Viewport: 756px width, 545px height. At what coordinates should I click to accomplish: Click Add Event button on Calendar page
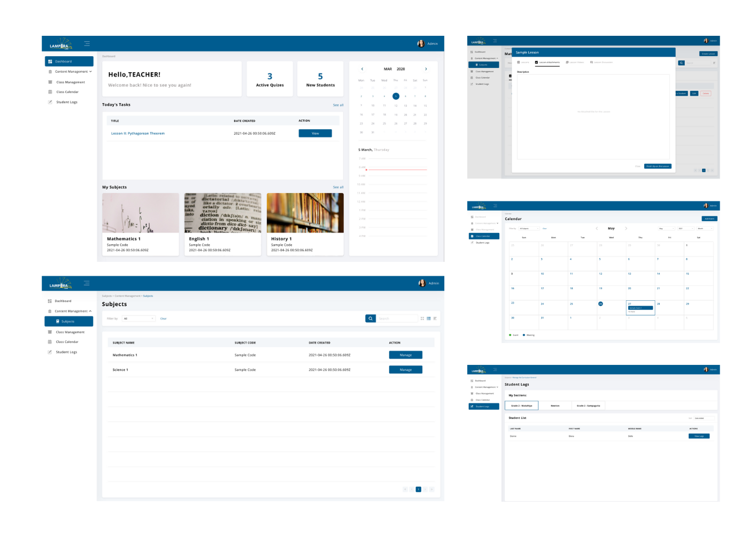[x=709, y=219]
